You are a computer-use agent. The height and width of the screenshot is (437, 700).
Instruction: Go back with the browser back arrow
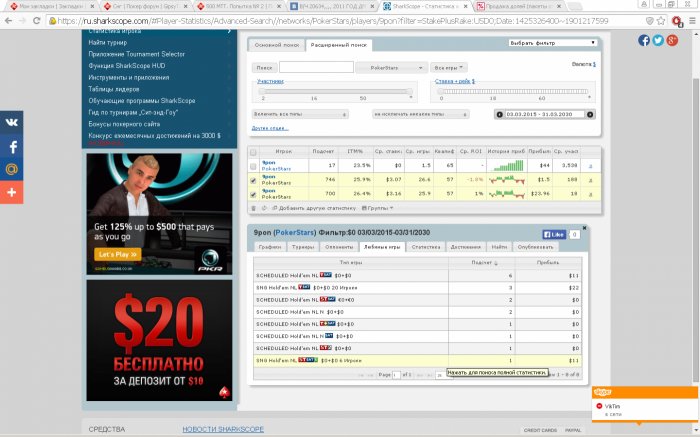[x=8, y=21]
